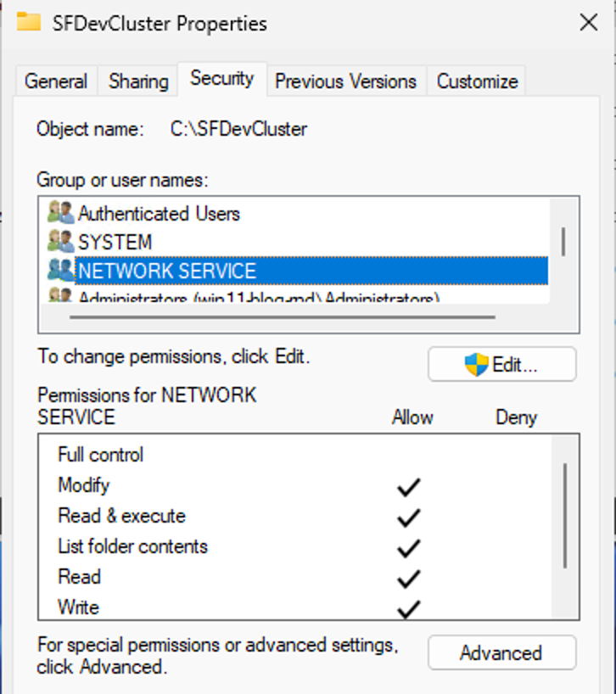Click Edit to change permissions

pyautogui.click(x=501, y=364)
